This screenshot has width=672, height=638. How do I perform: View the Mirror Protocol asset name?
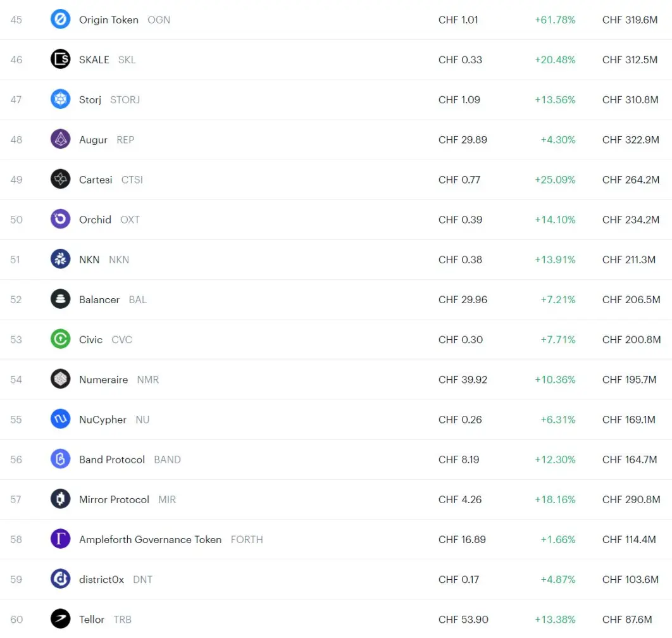tap(115, 499)
